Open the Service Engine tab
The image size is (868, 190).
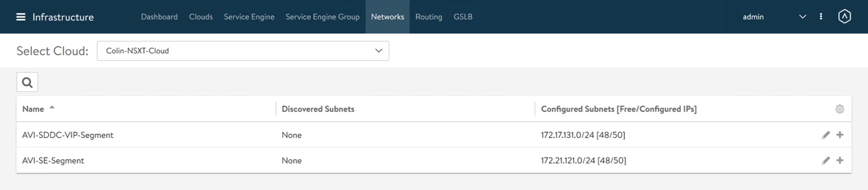click(249, 17)
